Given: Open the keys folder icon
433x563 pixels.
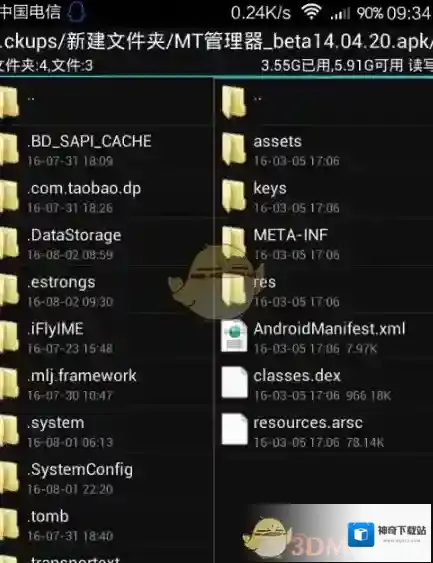Looking at the screenshot, I should [x=234, y=195].
